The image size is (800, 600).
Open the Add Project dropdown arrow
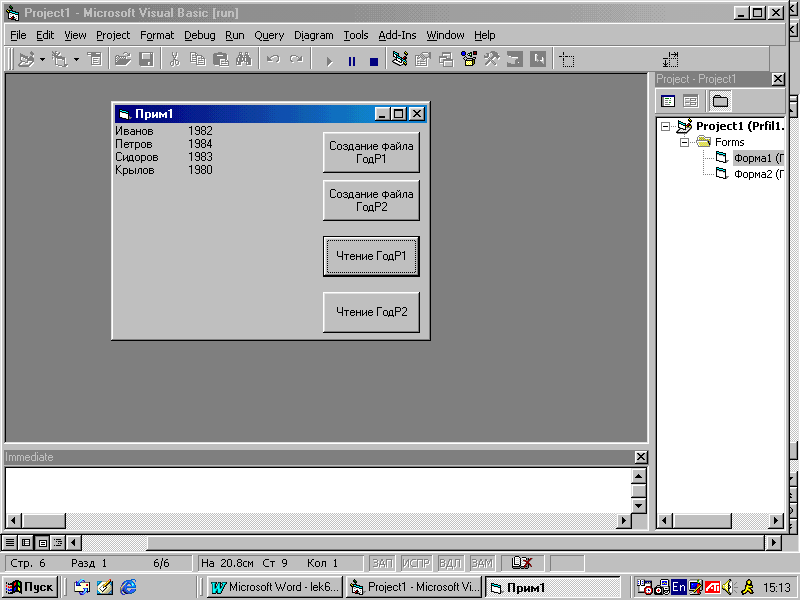(x=42, y=60)
